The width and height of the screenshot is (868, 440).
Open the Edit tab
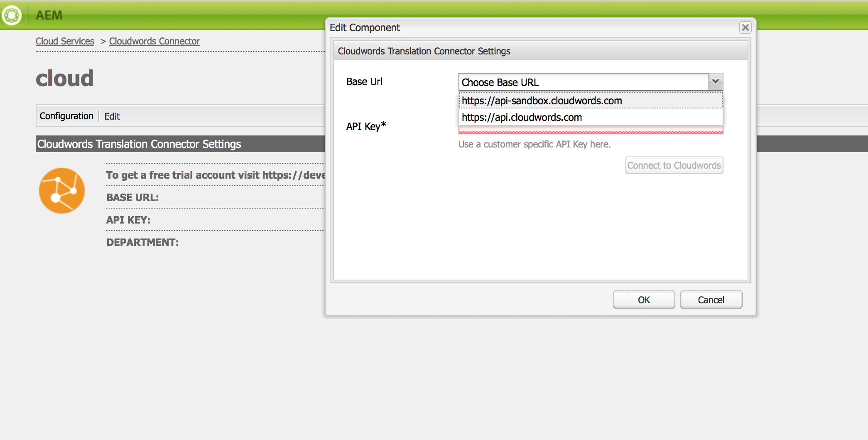112,116
